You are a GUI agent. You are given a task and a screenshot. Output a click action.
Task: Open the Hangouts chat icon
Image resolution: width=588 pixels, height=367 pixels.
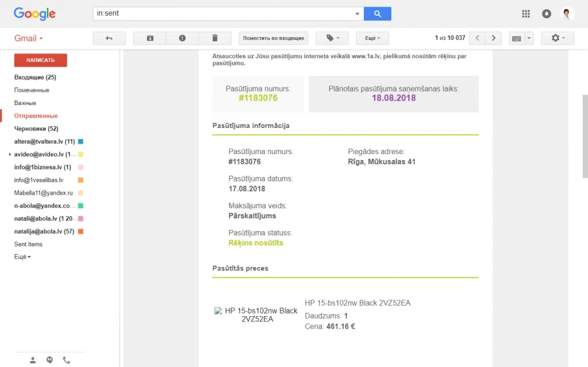(x=50, y=360)
